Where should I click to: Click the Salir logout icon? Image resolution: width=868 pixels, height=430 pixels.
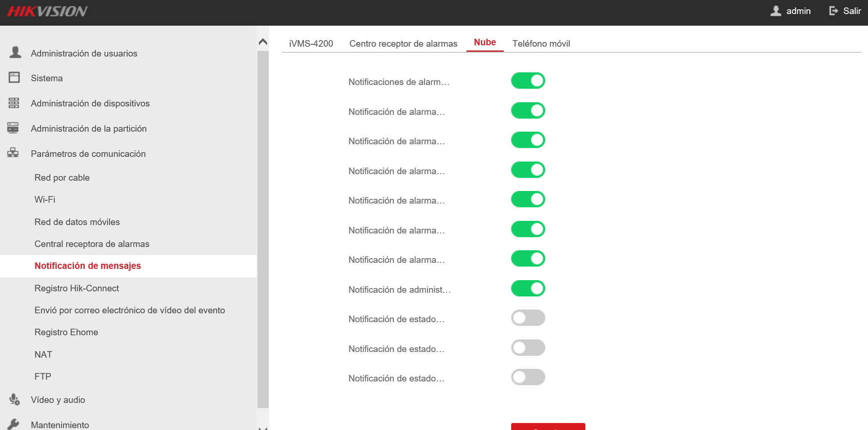click(x=833, y=11)
